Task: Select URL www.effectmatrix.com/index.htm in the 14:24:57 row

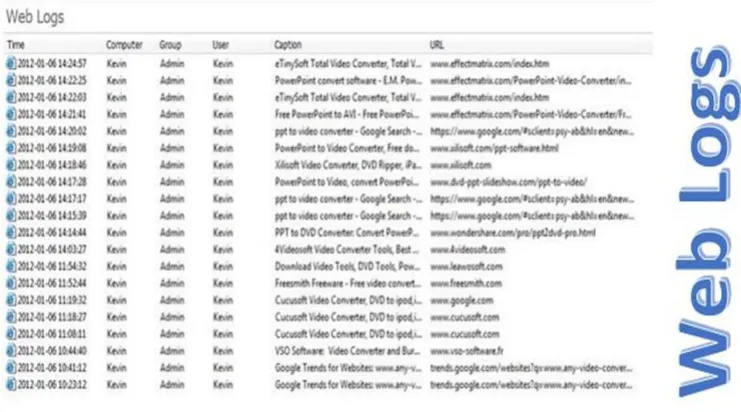Action: click(490, 63)
